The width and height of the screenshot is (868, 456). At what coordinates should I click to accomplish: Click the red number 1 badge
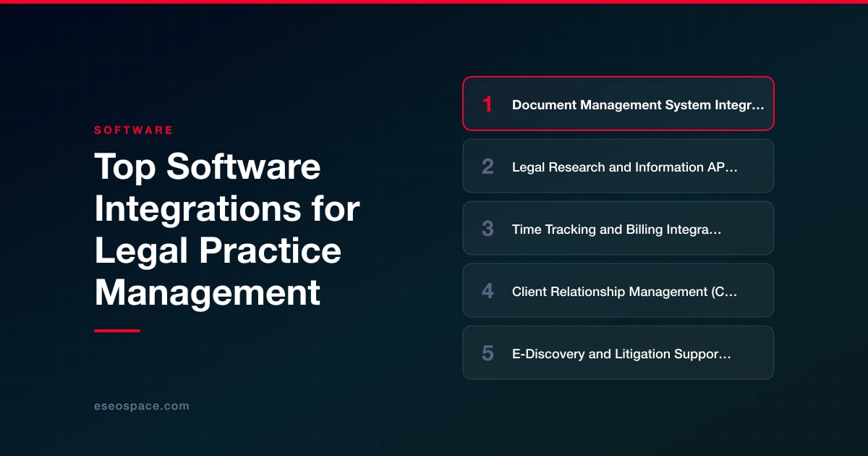(488, 104)
